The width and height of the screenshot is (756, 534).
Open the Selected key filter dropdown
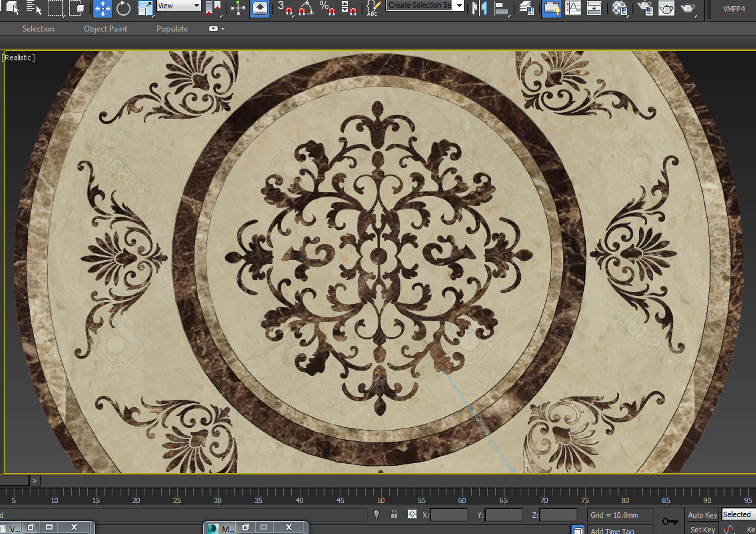pos(738,514)
